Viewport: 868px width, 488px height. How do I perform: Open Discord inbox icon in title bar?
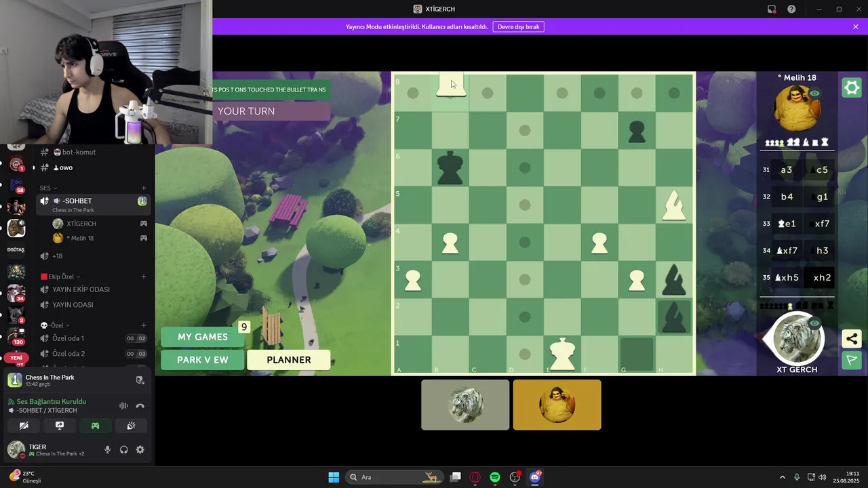pyautogui.click(x=772, y=9)
